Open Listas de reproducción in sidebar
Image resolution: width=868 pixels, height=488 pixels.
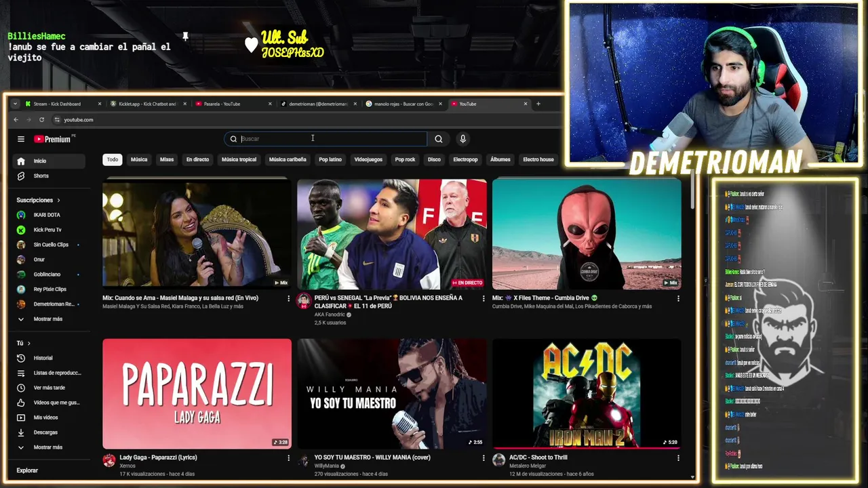pyautogui.click(x=48, y=373)
